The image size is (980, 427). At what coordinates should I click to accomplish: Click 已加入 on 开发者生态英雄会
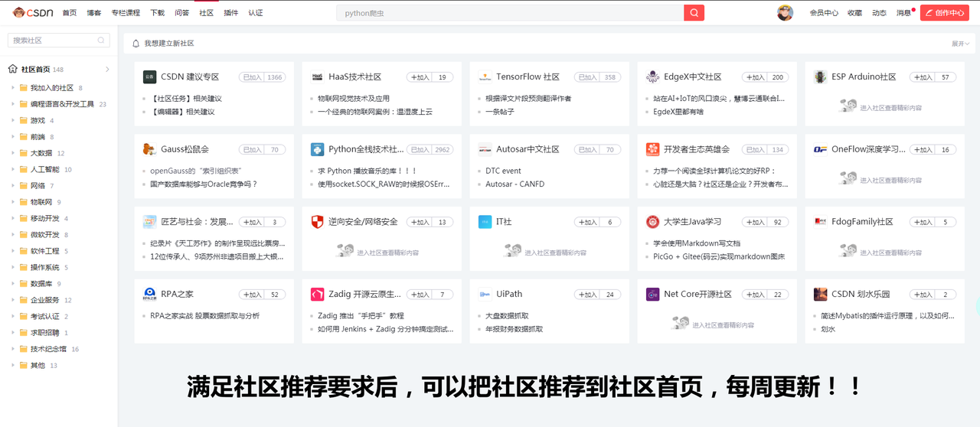pyautogui.click(x=755, y=150)
